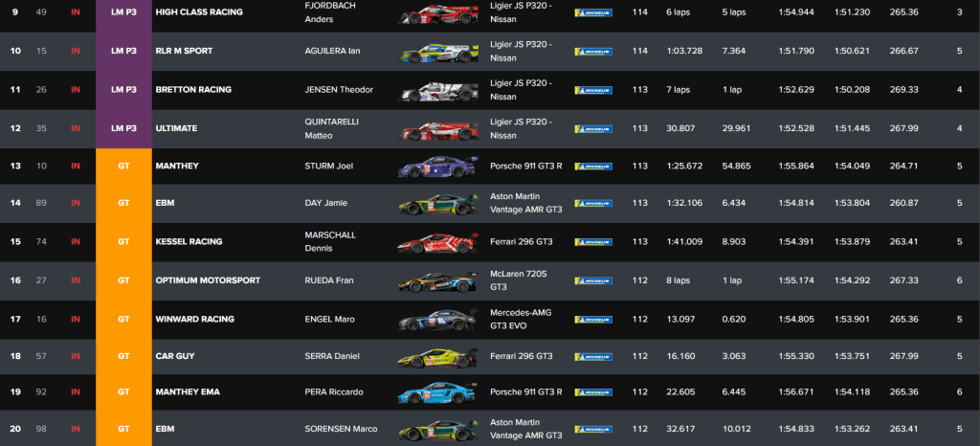Click last lap time 1:56.671

coord(796,391)
